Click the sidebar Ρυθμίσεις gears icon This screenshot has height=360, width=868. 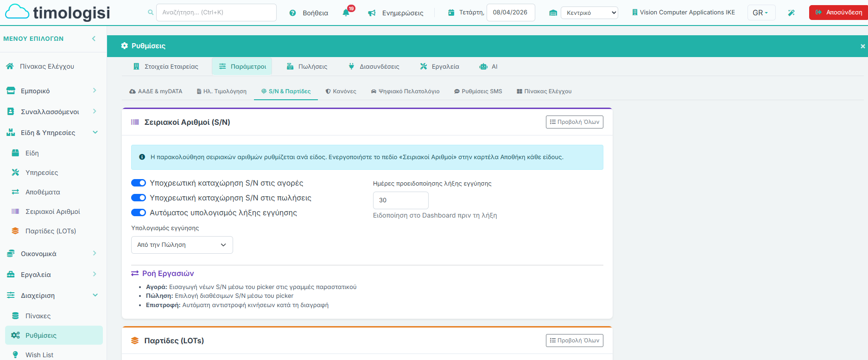(x=15, y=335)
